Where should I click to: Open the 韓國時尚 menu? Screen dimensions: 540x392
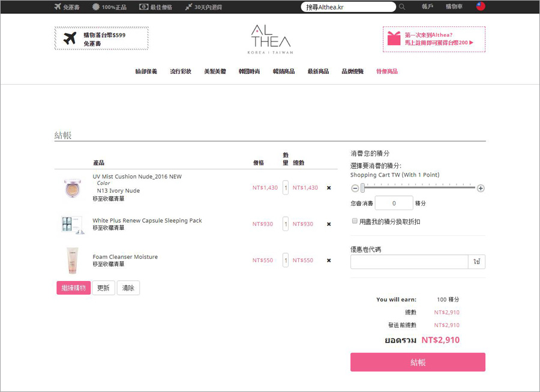[x=250, y=71]
